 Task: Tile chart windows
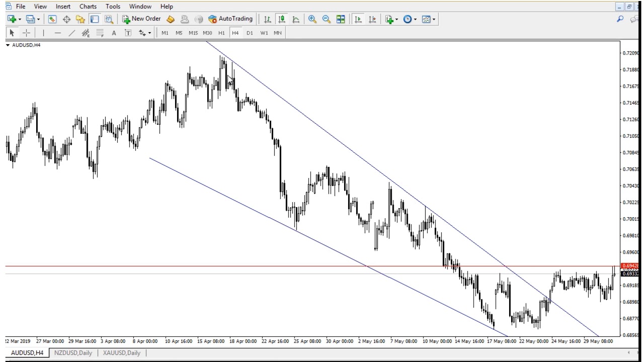[x=341, y=19]
